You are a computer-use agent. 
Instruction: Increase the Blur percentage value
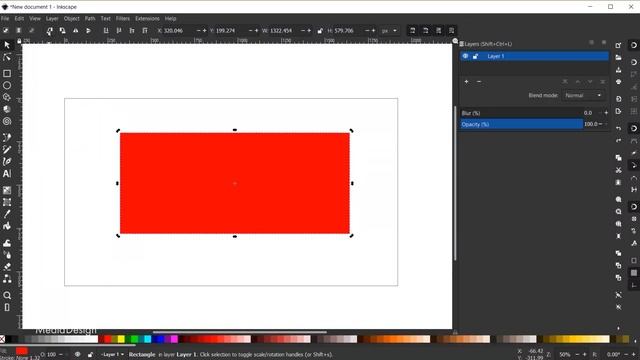[606, 113]
